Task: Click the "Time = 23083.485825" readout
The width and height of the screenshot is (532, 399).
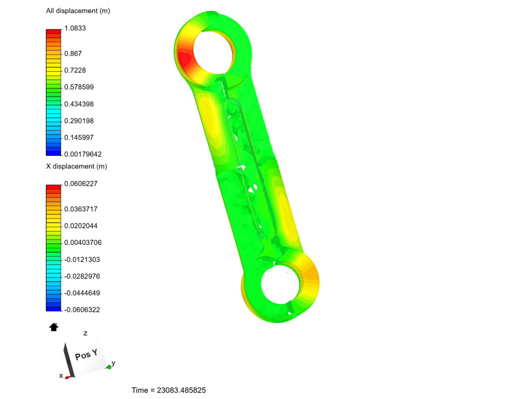Action: (169, 390)
